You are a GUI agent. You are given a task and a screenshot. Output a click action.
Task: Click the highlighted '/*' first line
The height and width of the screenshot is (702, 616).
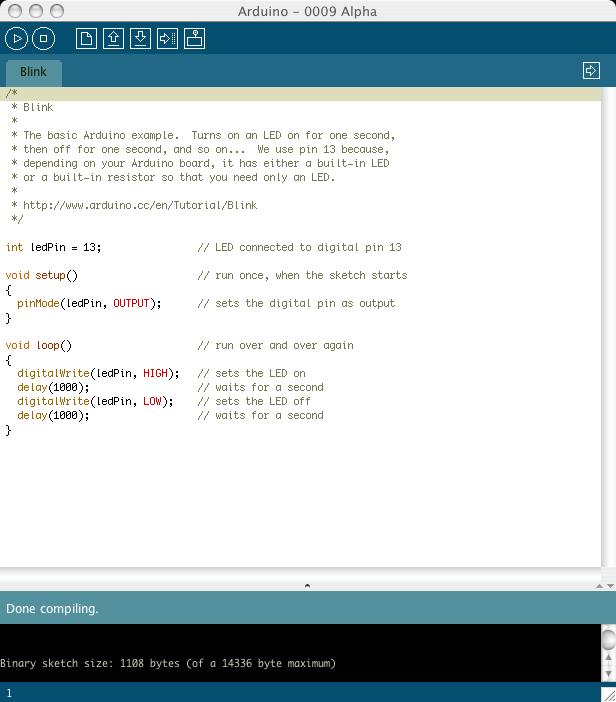click(x=300, y=94)
